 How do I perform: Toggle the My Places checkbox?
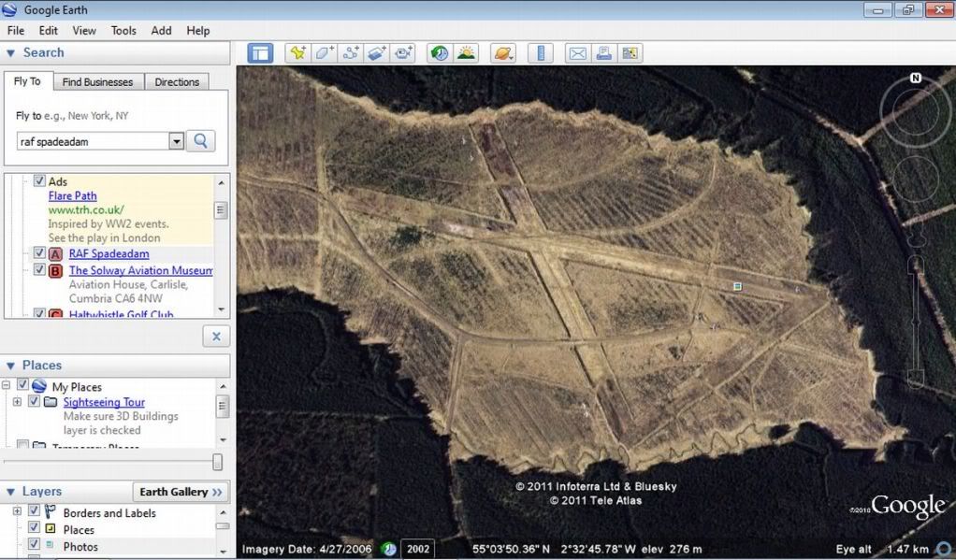click(22, 384)
